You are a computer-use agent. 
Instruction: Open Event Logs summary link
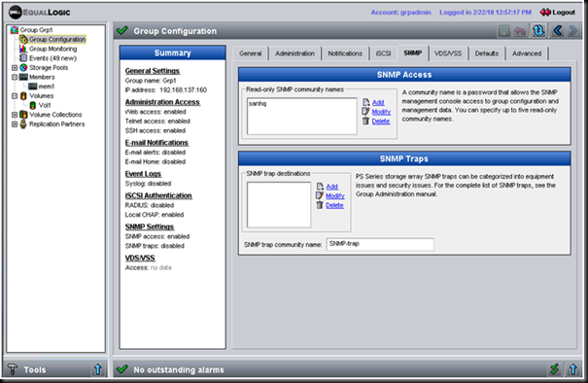click(143, 174)
